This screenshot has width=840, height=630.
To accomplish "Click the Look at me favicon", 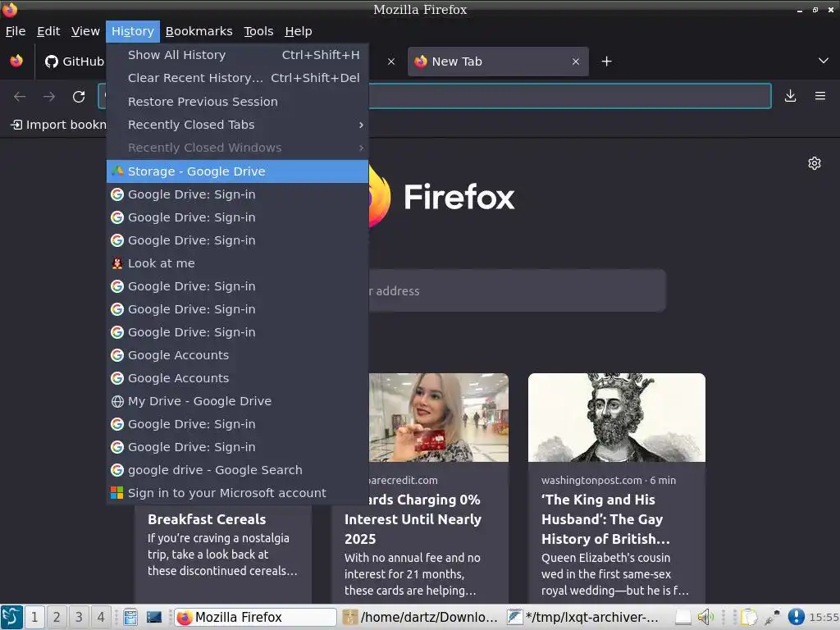I will click(x=116, y=263).
